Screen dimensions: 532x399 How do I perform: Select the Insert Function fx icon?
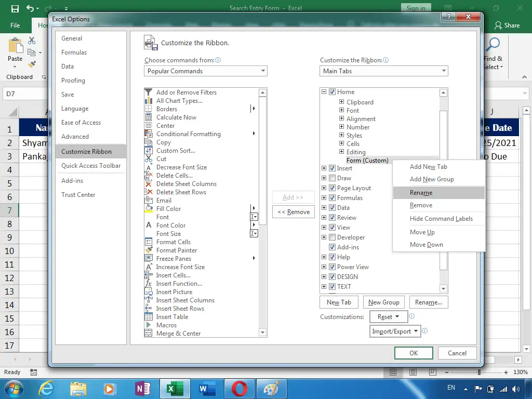[x=148, y=283]
